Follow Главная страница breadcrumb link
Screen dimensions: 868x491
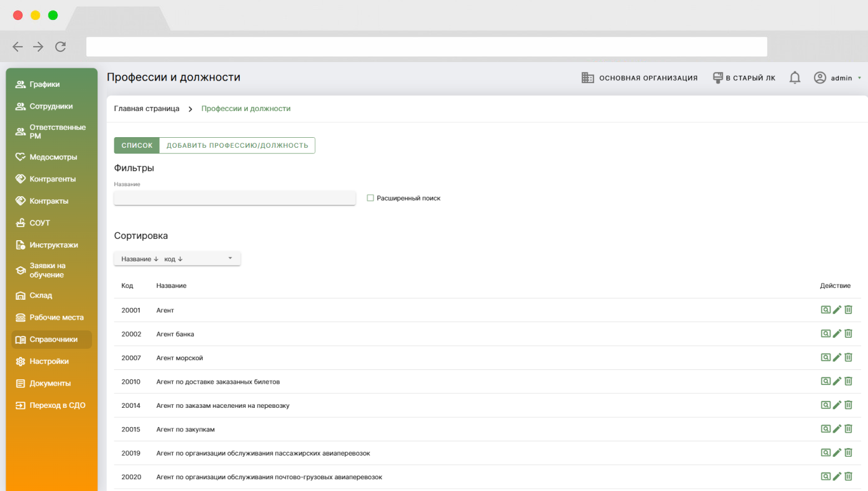[x=147, y=109]
